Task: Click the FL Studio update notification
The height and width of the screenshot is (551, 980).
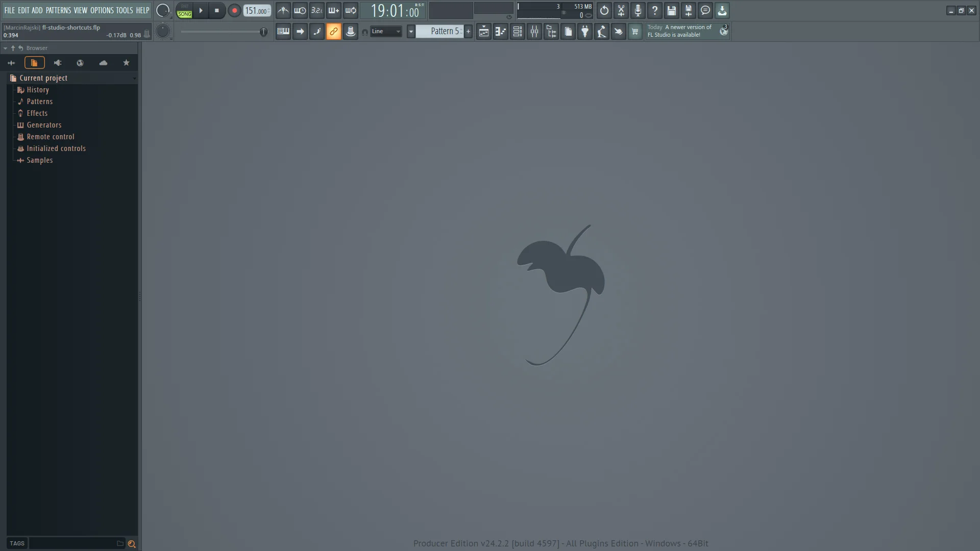Action: click(684, 31)
